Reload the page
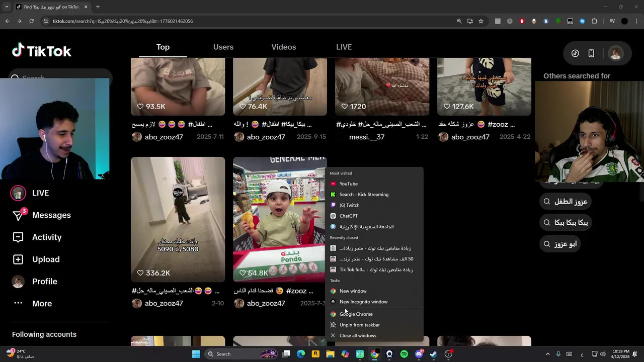 tap(31, 21)
